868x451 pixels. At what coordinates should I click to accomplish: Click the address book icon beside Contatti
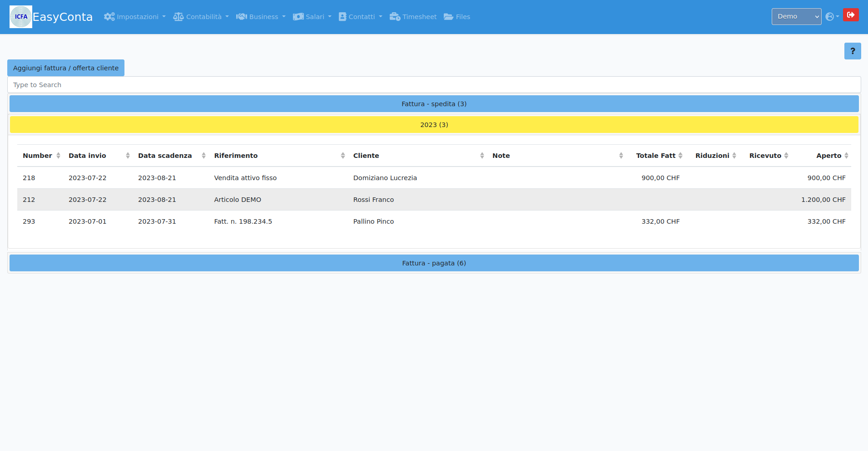(x=342, y=17)
